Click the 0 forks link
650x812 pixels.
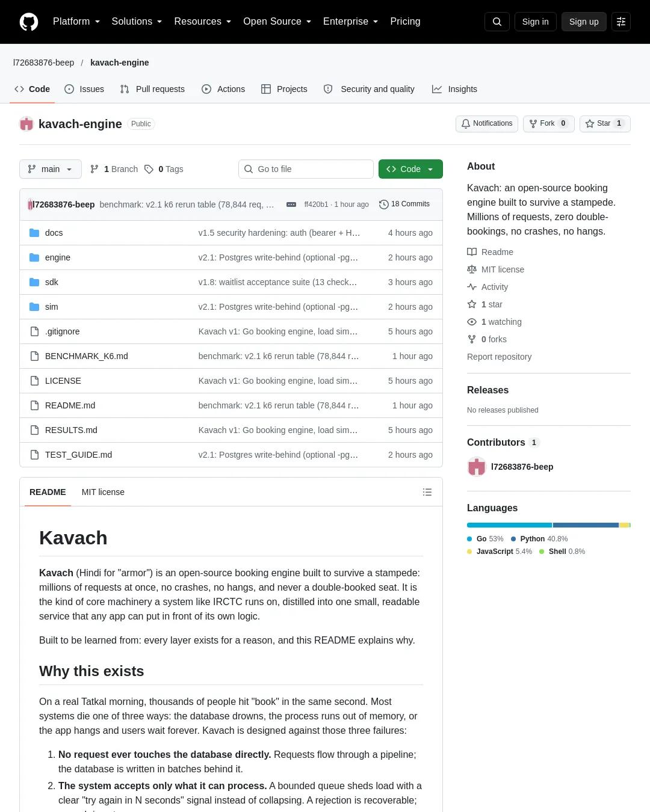487,339
